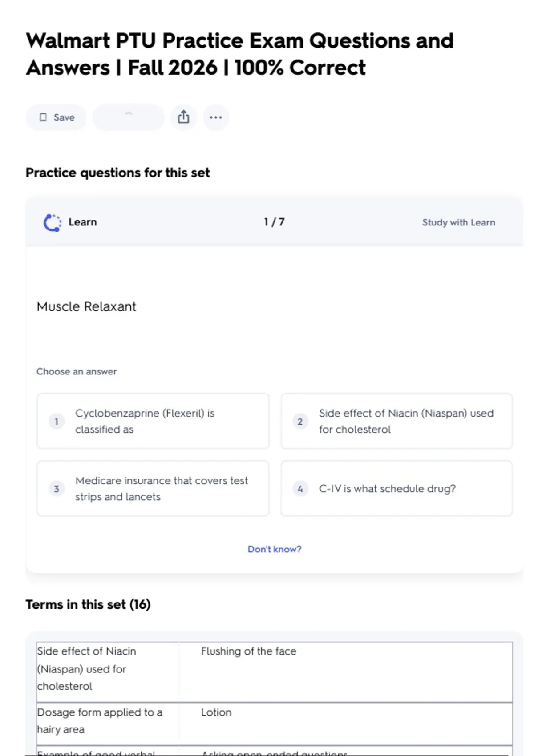Click the Learn mode circular icon
Screen dimensions: 534x756
point(52,222)
